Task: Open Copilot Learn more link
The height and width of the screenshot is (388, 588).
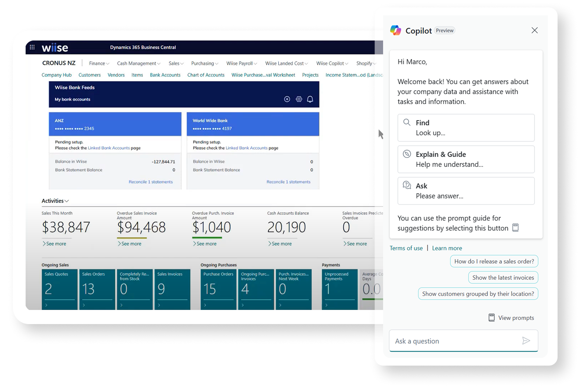Action: click(447, 248)
